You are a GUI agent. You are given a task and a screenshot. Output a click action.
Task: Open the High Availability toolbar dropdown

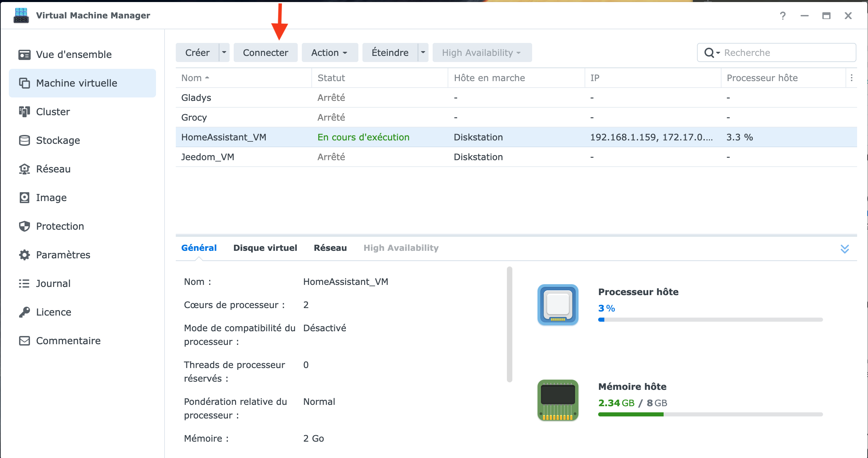click(482, 52)
